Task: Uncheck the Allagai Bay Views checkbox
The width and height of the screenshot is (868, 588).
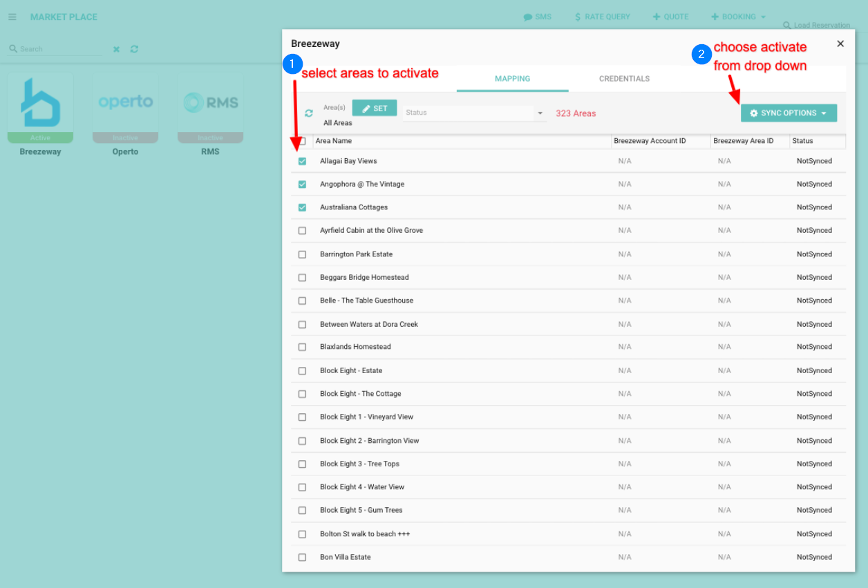Action: pyautogui.click(x=302, y=161)
